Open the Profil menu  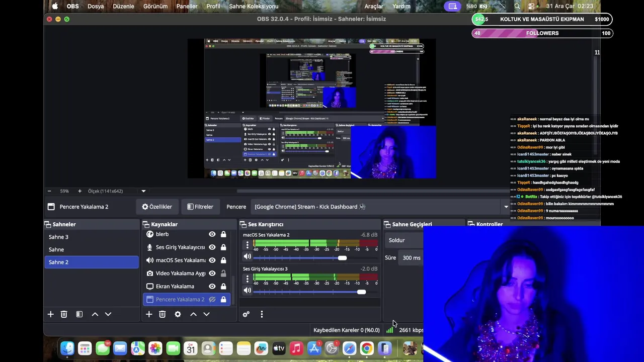[213, 7]
